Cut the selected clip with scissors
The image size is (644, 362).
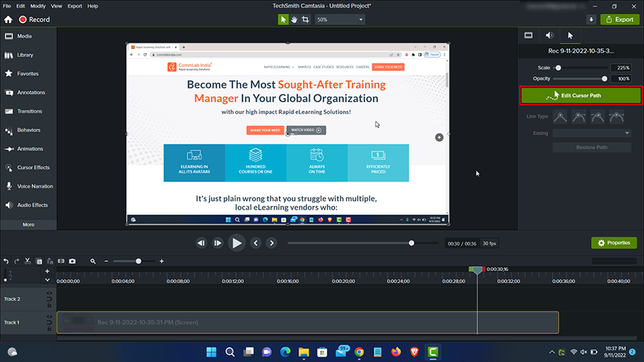tap(27, 261)
